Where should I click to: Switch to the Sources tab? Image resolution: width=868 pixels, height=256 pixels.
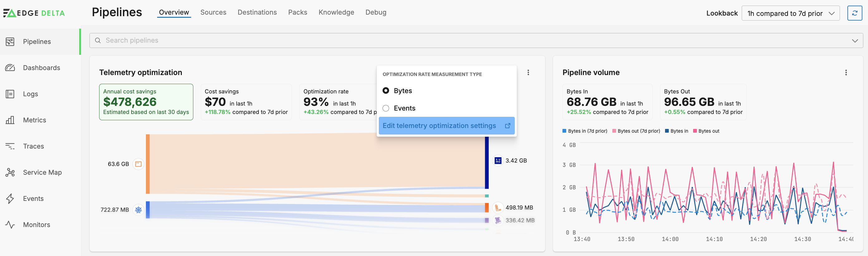click(x=213, y=12)
